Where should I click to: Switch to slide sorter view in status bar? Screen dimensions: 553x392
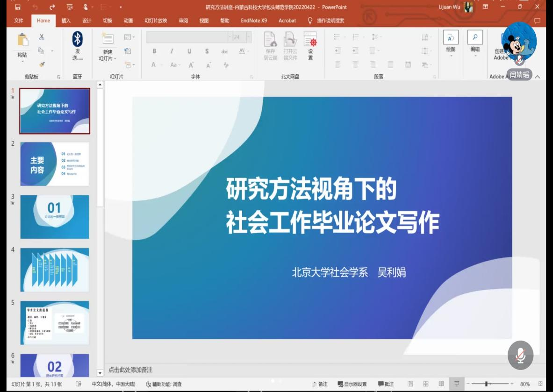[x=426, y=384]
